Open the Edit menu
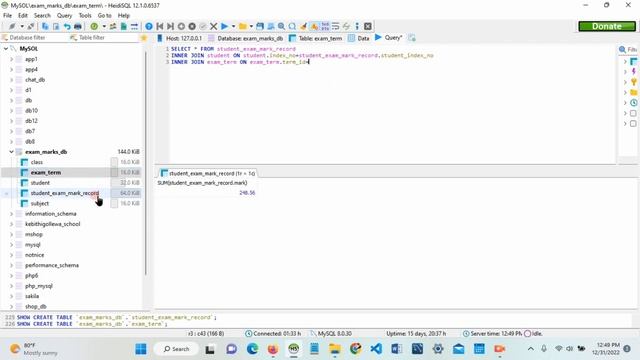Viewport: 640px width, 360px height. tap(23, 16)
